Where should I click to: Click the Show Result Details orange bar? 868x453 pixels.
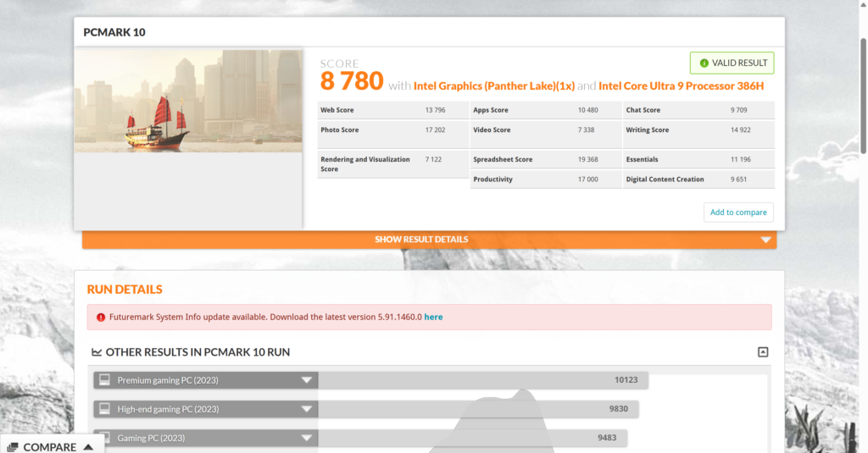point(429,240)
